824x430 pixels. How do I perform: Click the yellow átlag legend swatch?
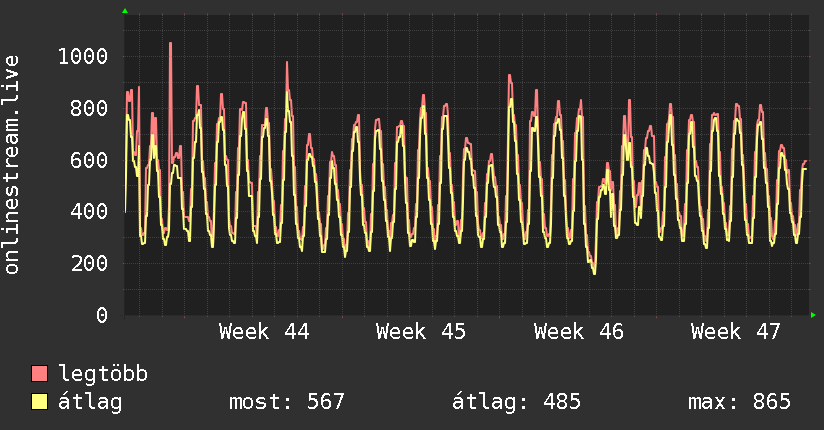click(39, 402)
